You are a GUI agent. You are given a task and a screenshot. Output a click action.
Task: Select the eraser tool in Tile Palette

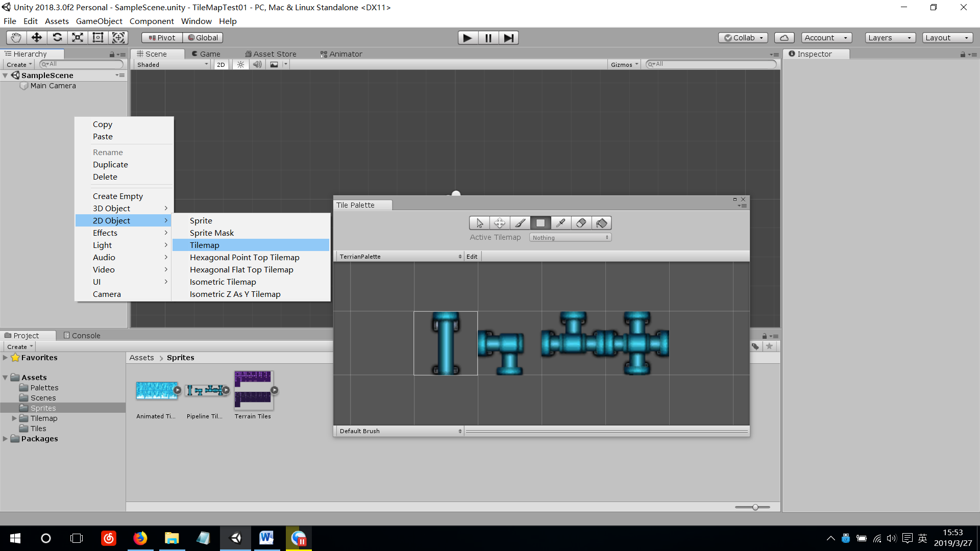click(581, 223)
